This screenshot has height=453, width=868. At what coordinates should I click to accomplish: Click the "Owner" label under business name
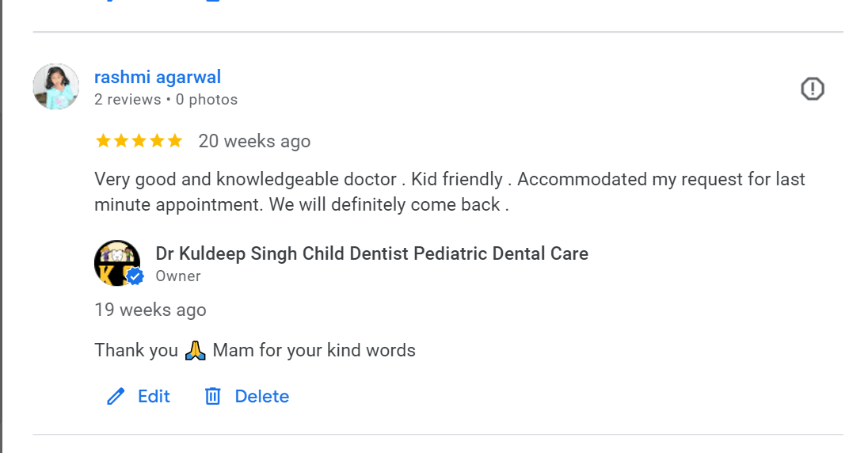(178, 276)
